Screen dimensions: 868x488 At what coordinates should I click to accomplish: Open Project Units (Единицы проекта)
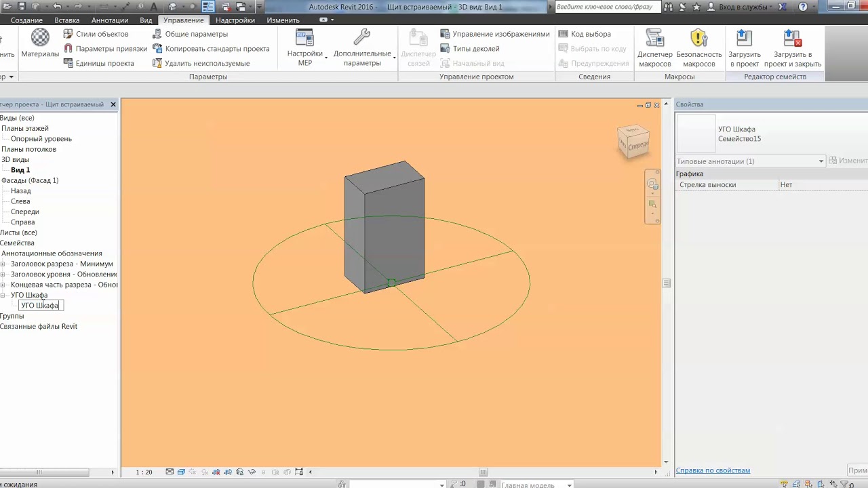tap(99, 63)
